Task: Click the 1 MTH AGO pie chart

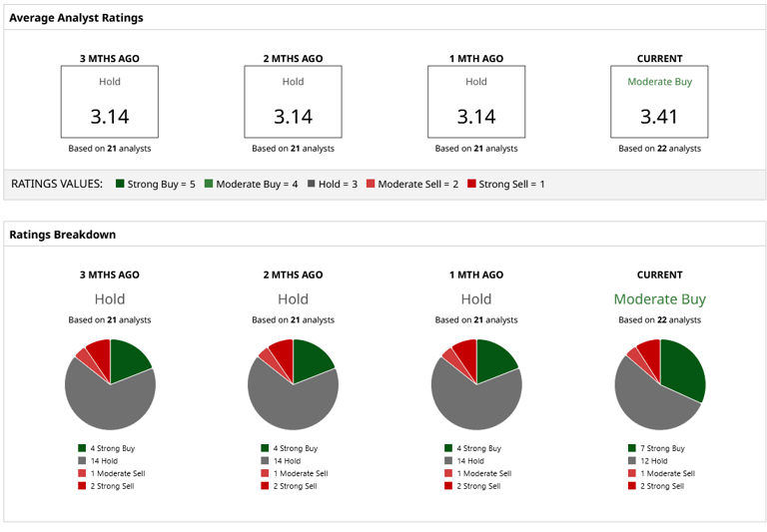Action: [x=476, y=384]
